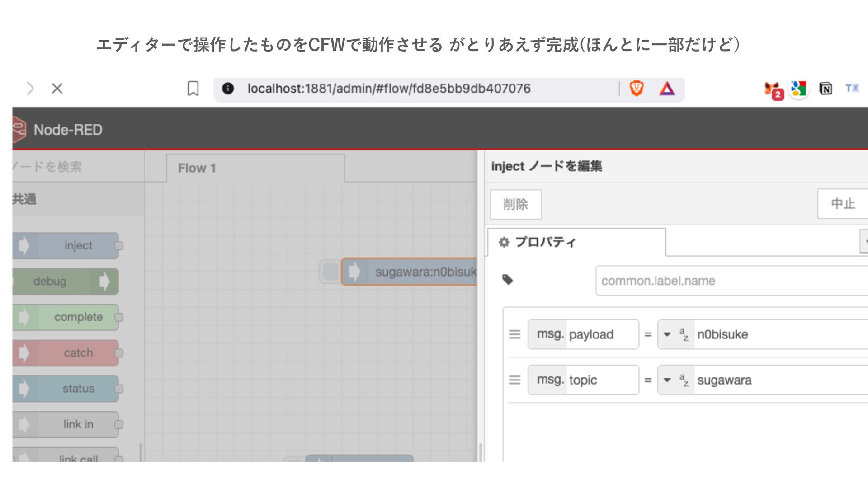The image size is (868, 488).
Task: Click the 削除 button
Action: (516, 204)
